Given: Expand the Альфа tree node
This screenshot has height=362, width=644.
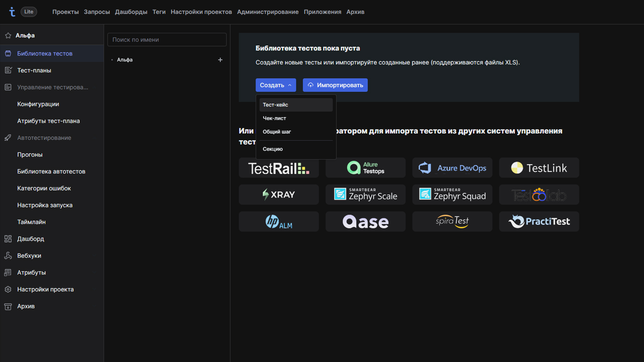Looking at the screenshot, I should pyautogui.click(x=112, y=60).
